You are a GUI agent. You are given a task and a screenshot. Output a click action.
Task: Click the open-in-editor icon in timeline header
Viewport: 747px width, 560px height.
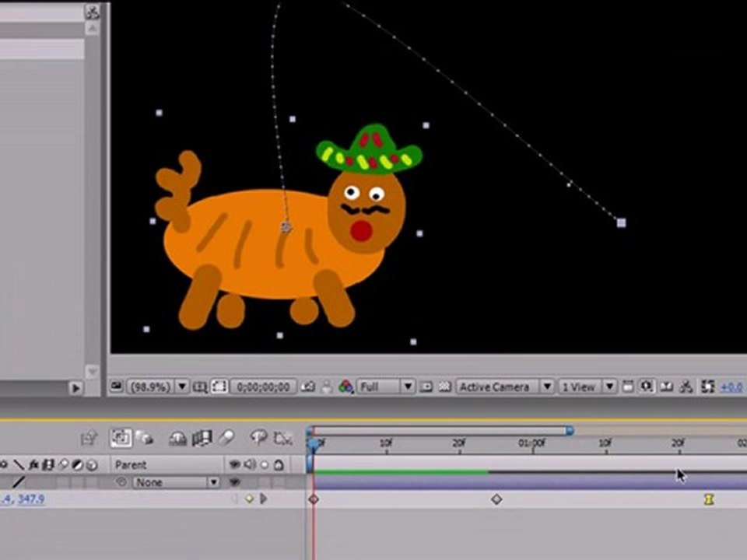(x=89, y=438)
